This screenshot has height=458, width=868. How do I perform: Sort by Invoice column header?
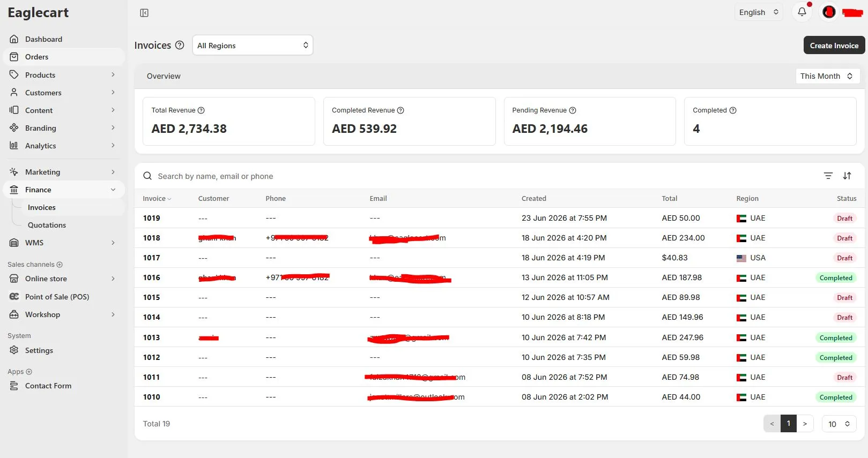coord(157,198)
